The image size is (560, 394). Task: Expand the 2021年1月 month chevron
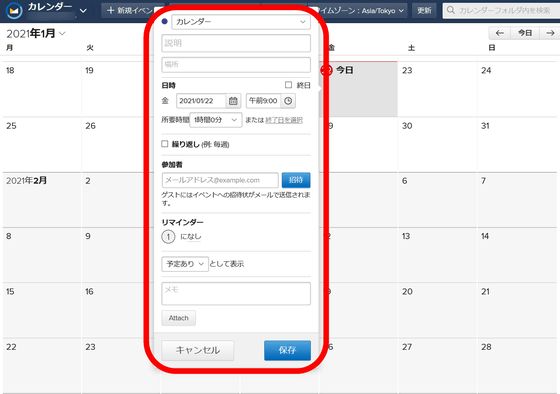(x=62, y=33)
